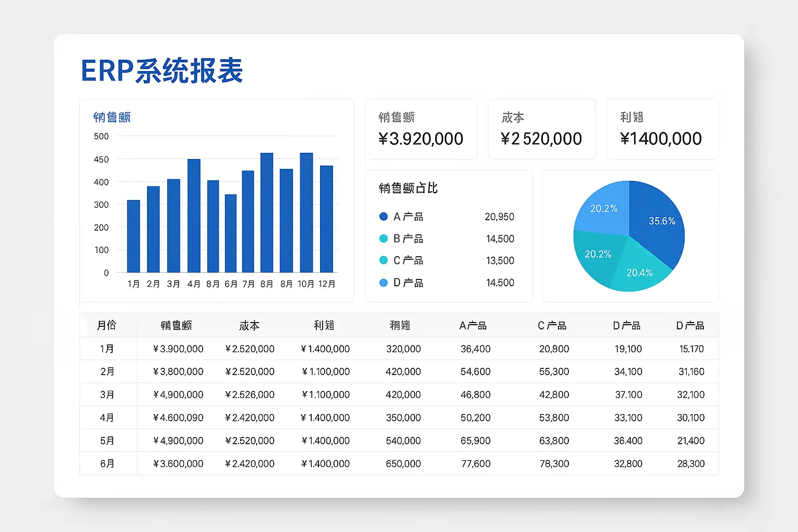798x532 pixels.
Task: Click the ERP系统报表 page title
Action: pyautogui.click(x=162, y=71)
